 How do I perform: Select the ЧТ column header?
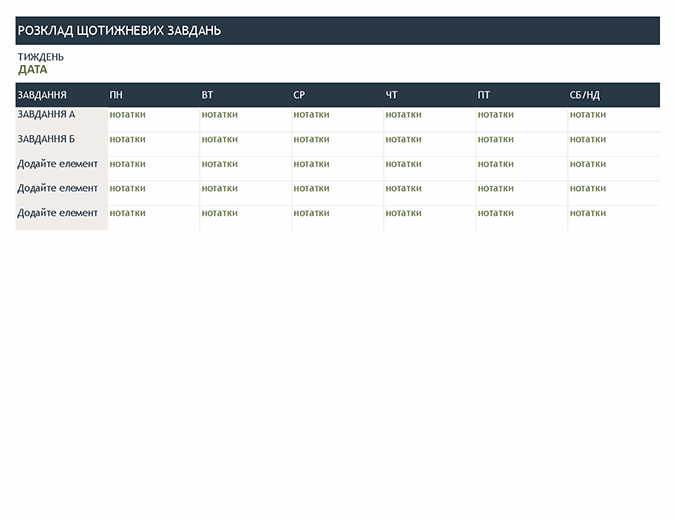(x=391, y=95)
